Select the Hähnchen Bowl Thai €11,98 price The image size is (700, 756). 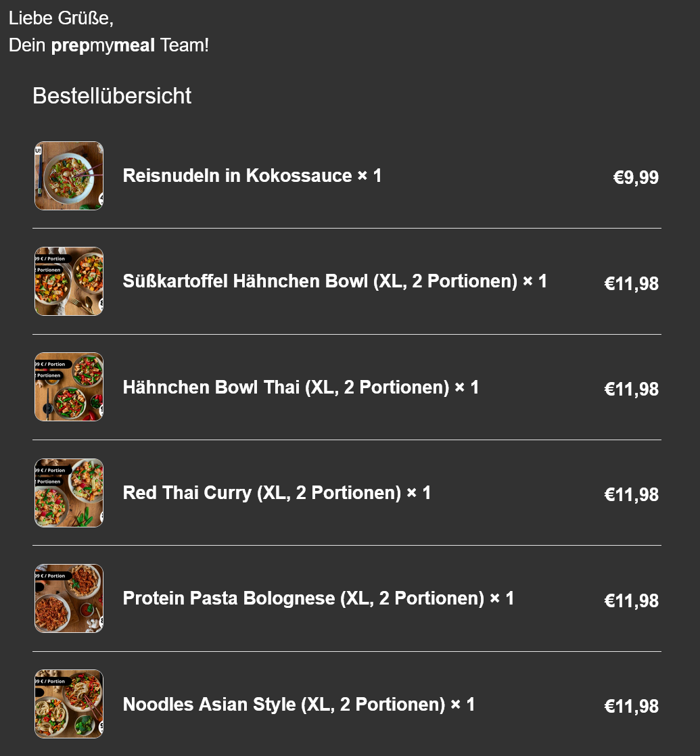tap(632, 389)
